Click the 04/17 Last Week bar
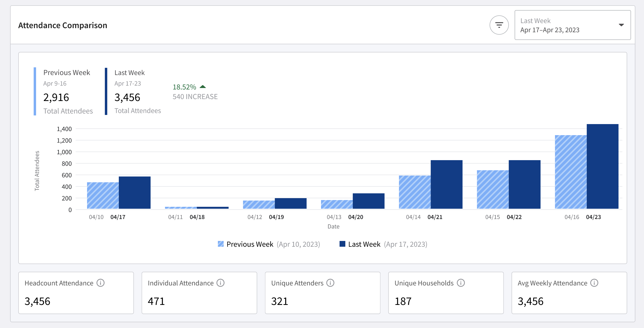 pos(134,193)
